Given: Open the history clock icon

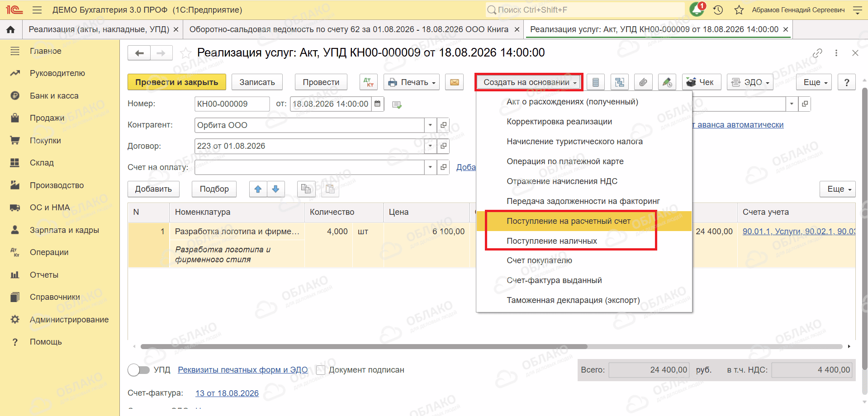Looking at the screenshot, I should [x=718, y=10].
